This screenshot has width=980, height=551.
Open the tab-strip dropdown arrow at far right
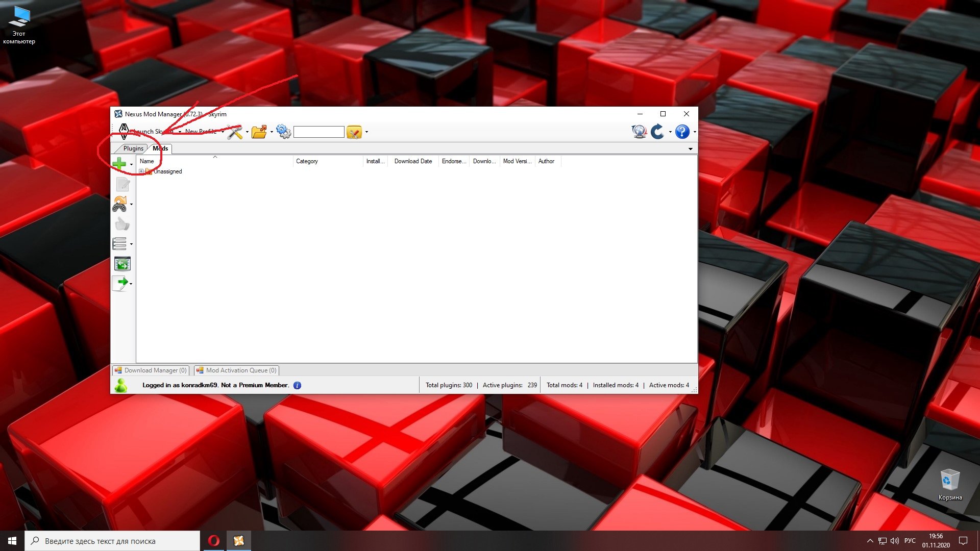coord(691,149)
